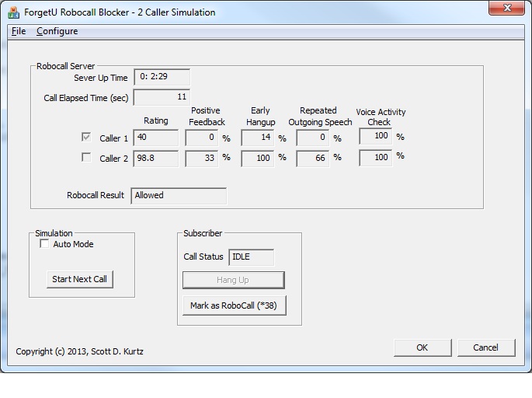This screenshot has height=398, width=532.
Task: Click the Call Status label
Action: pos(203,257)
